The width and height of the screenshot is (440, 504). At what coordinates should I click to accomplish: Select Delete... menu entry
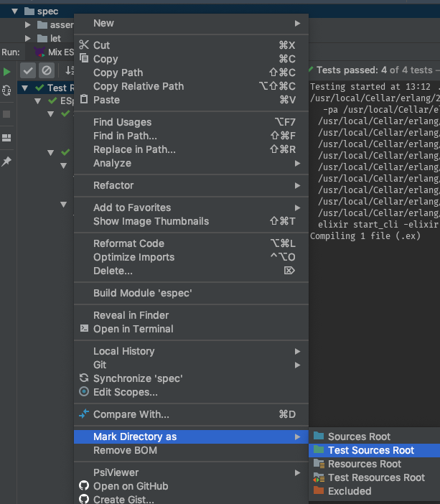(191, 271)
